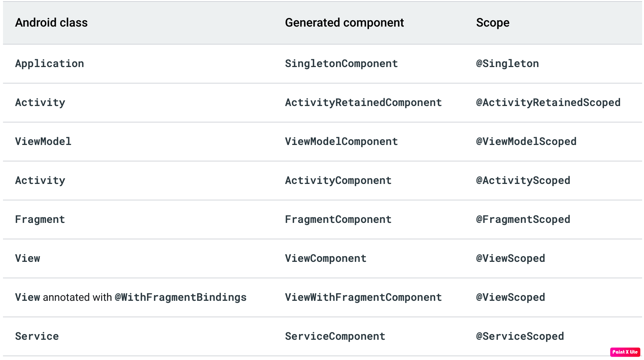644x360 pixels.
Task: Select the ViewModelComponent entry
Action: tap(341, 142)
